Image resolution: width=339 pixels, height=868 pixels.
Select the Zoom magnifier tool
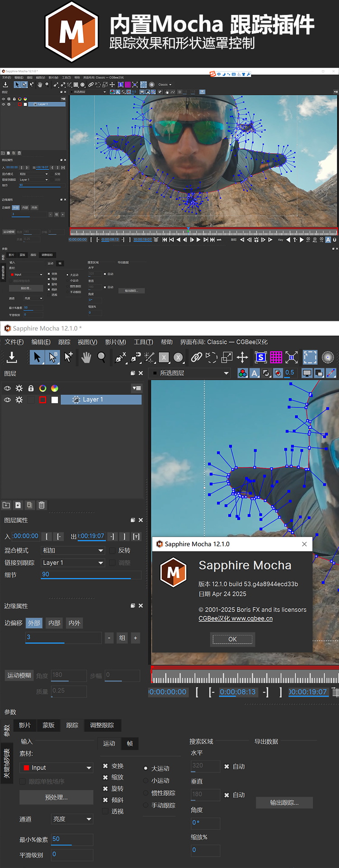[x=102, y=358]
